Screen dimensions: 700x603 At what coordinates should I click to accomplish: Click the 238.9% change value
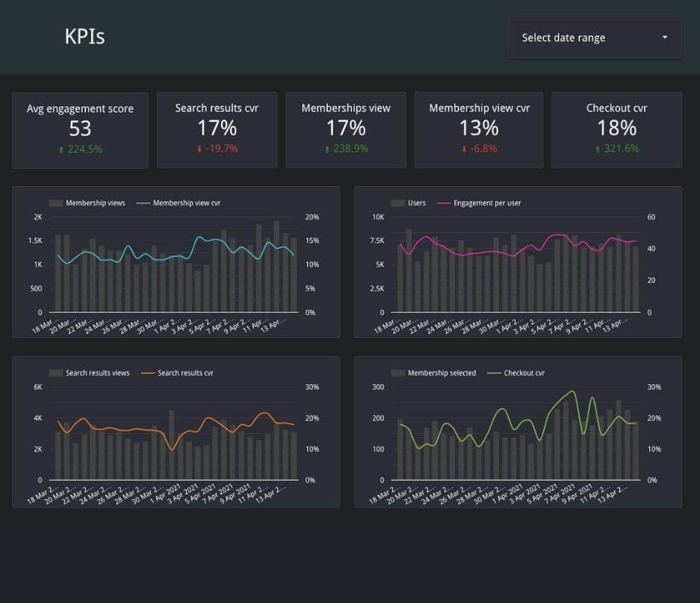tap(350, 149)
